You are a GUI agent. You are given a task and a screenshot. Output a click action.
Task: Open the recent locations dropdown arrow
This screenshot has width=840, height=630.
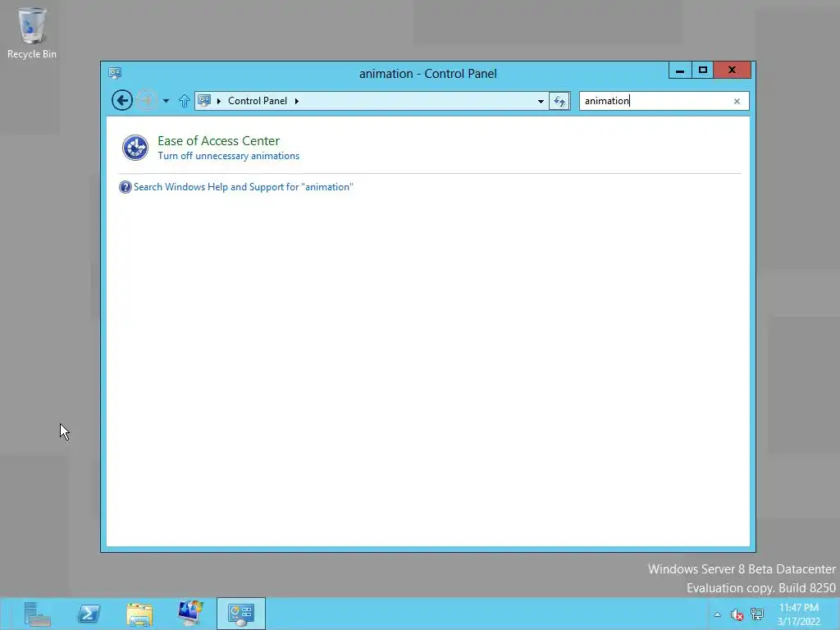166,101
